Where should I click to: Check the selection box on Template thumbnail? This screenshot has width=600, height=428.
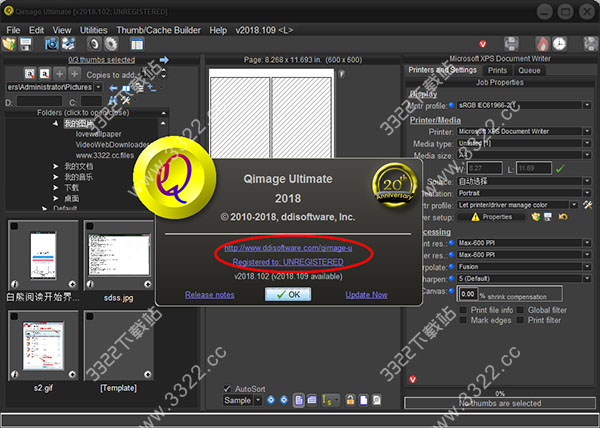[90, 316]
